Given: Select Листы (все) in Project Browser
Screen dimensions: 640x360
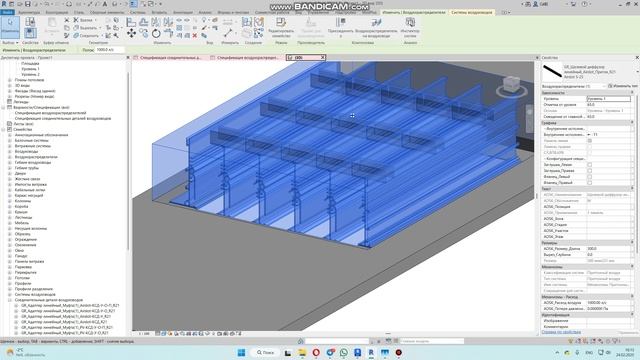Looking at the screenshot, I should click(x=23, y=124).
